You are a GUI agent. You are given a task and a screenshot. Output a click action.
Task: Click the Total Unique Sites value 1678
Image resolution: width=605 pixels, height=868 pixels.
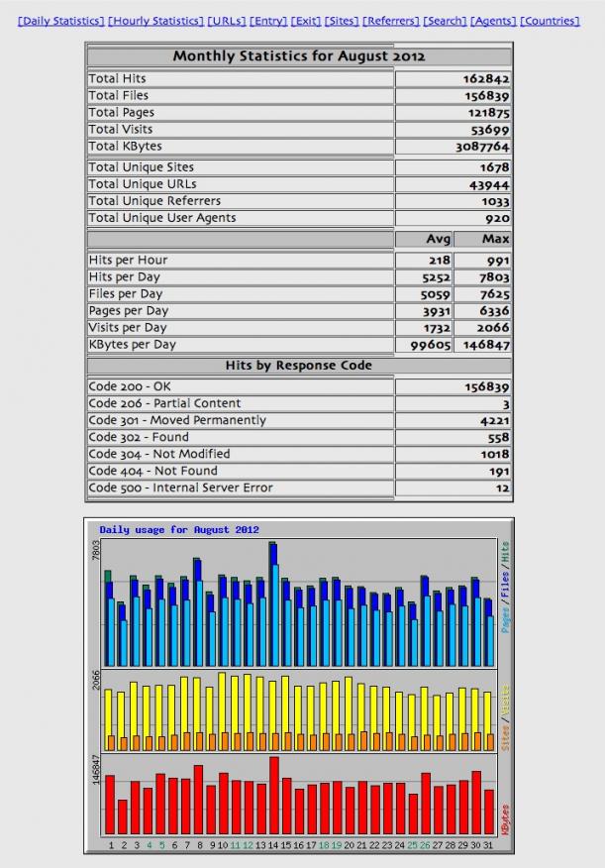pos(494,167)
